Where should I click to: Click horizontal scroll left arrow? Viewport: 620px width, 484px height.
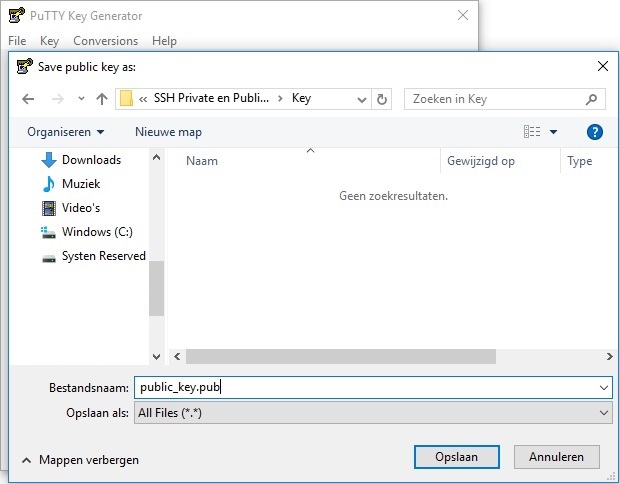[x=177, y=357]
